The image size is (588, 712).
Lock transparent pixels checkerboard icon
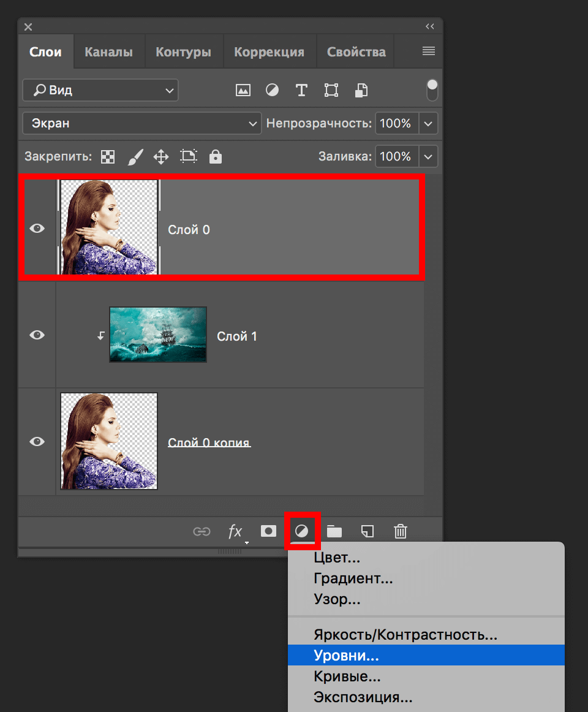coord(108,157)
